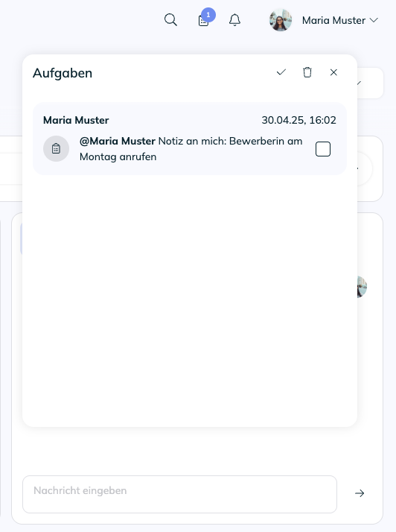Viewport: 396px width, 532px height.
Task: Tick the checkbox for Bewerberin anrufen task
Action: tap(323, 149)
